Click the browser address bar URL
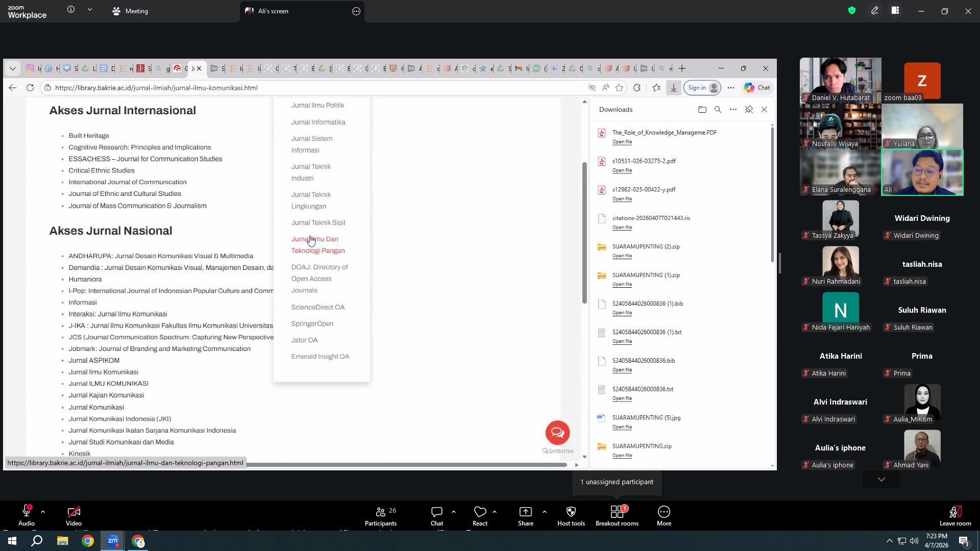The width and height of the screenshot is (980, 551). [156, 88]
